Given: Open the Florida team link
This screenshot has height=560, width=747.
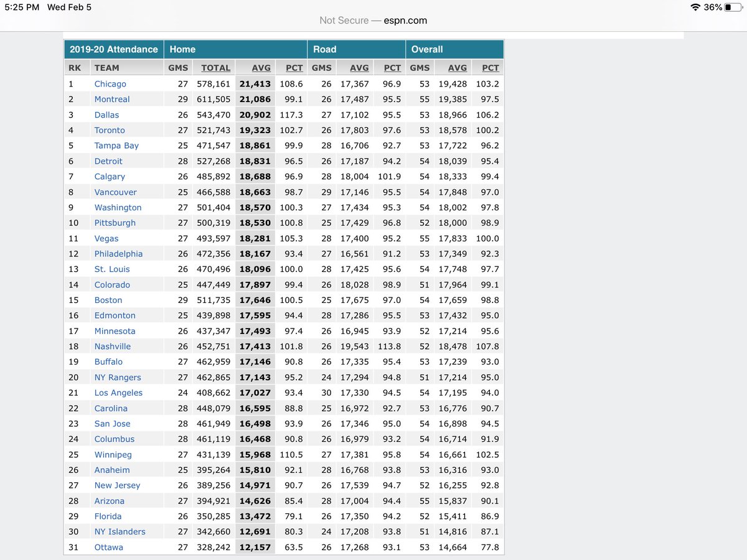Looking at the screenshot, I should point(108,516).
